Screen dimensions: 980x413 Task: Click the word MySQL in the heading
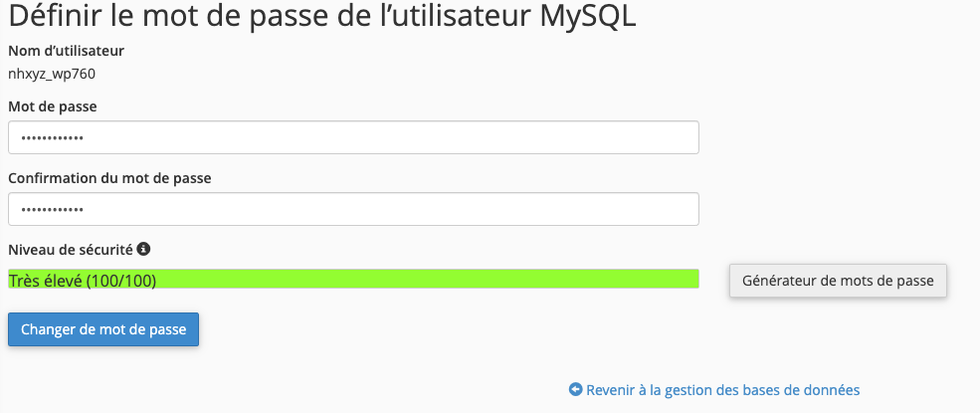pyautogui.click(x=587, y=16)
